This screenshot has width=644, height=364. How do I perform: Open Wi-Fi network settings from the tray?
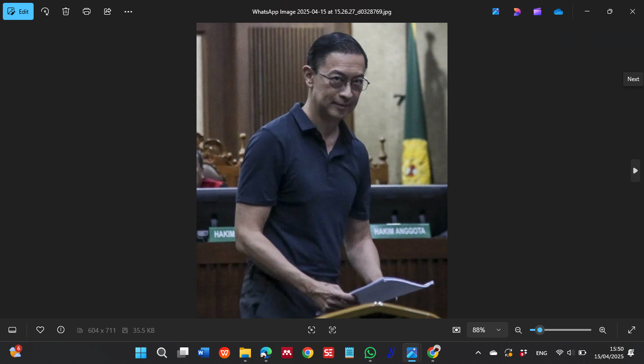click(x=560, y=353)
